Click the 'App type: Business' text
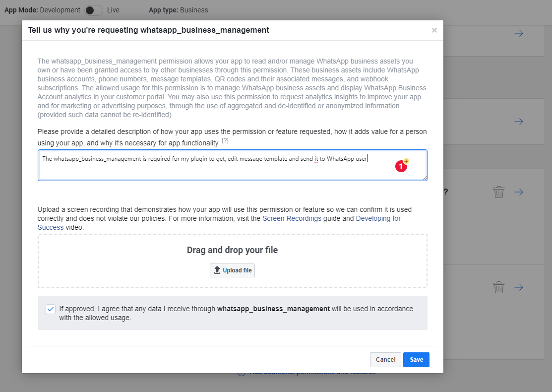The width and height of the screenshot is (552, 392). [178, 10]
